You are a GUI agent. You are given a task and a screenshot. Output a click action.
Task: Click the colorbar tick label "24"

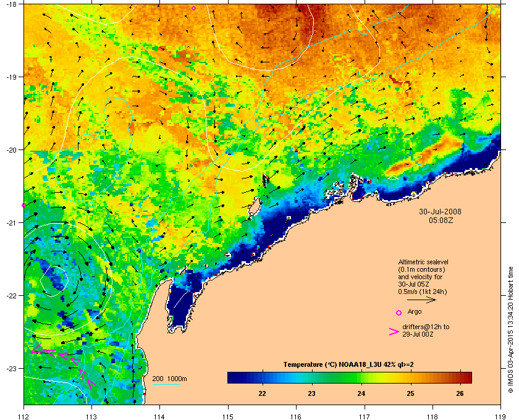tap(361, 393)
